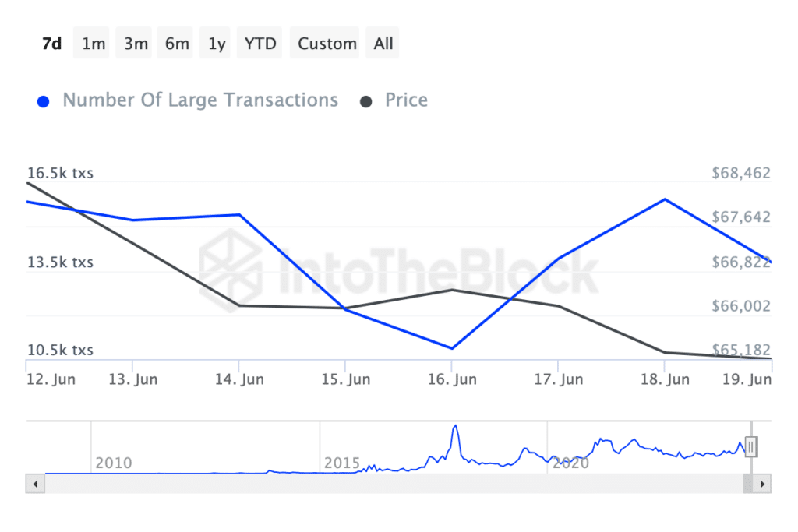The width and height of the screenshot is (798, 532).
Task: Show the 6m time range
Action: (177, 44)
